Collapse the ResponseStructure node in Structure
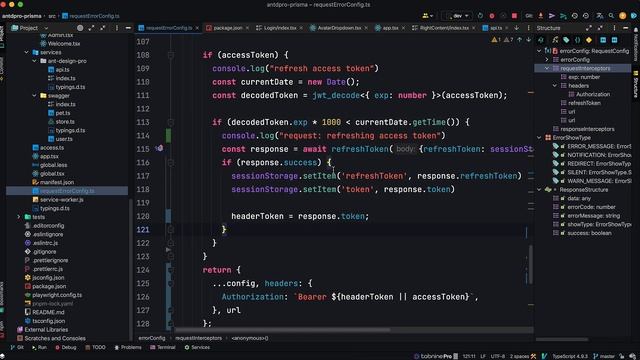The width and height of the screenshot is (640, 360). (x=539, y=189)
